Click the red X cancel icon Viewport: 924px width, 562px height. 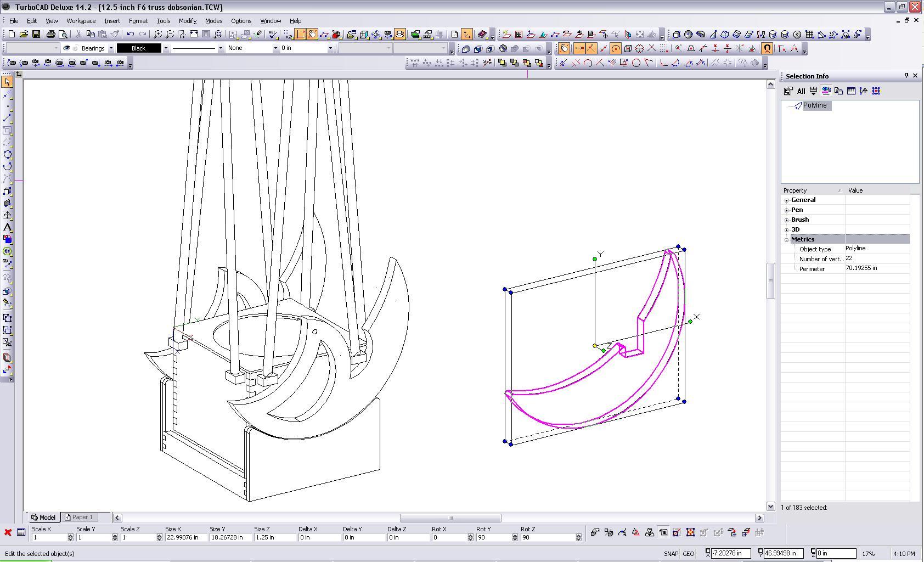8,532
